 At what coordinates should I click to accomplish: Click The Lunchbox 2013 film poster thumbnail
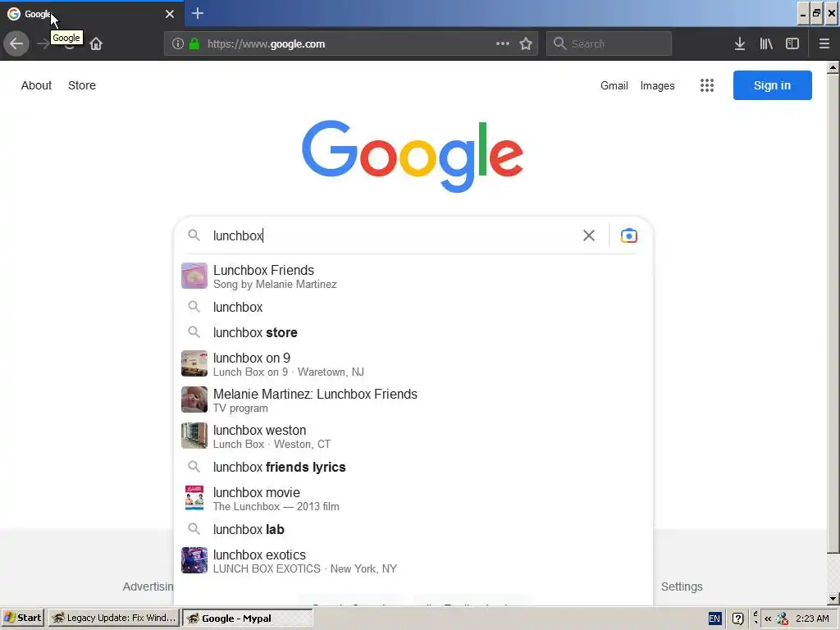click(x=194, y=498)
